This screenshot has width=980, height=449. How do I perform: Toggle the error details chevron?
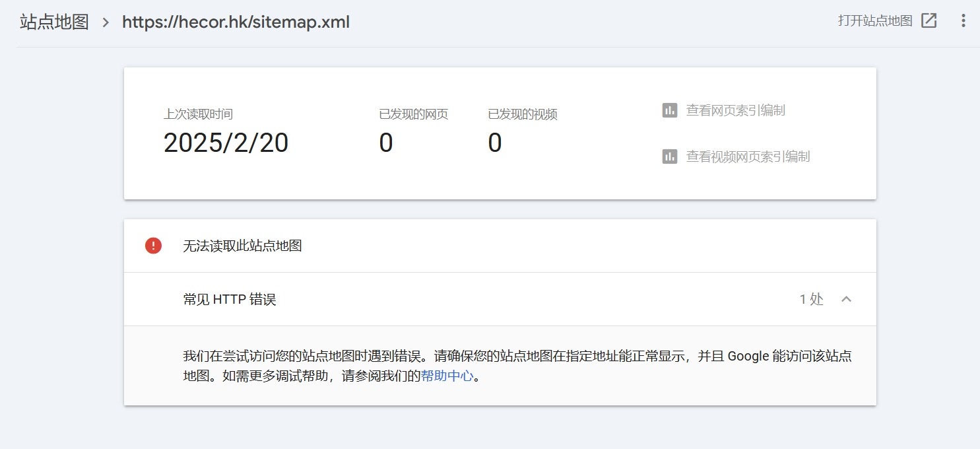(x=847, y=299)
